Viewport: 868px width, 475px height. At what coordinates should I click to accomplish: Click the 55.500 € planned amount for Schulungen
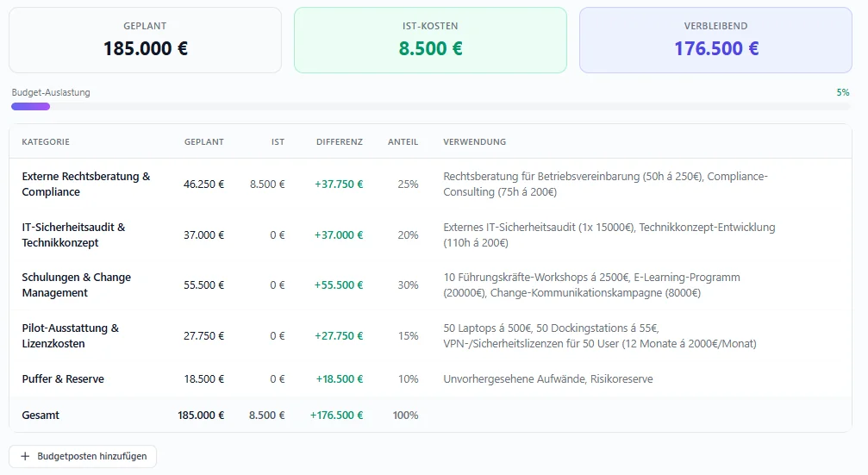pyautogui.click(x=203, y=284)
